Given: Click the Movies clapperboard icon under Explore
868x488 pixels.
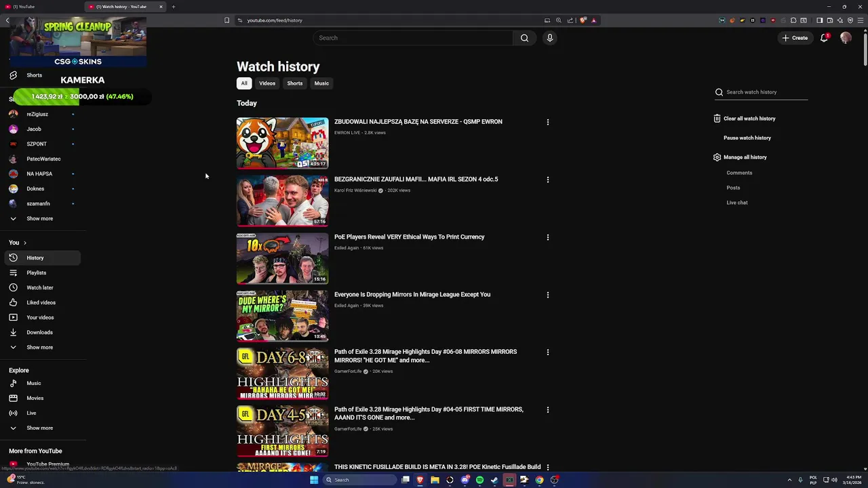Looking at the screenshot, I should click(13, 398).
